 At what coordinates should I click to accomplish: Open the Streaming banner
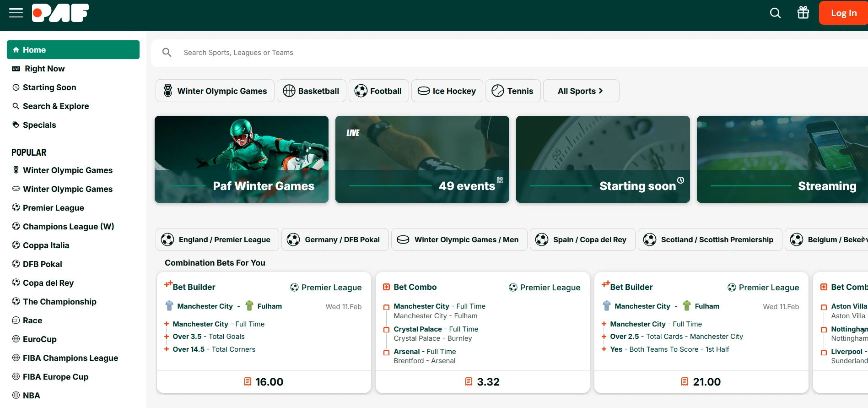pyautogui.click(x=782, y=159)
